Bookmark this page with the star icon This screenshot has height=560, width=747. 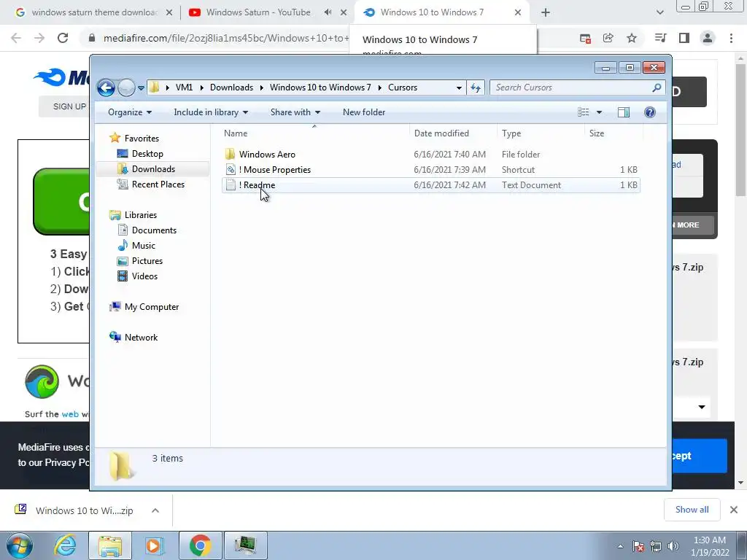[x=632, y=38]
